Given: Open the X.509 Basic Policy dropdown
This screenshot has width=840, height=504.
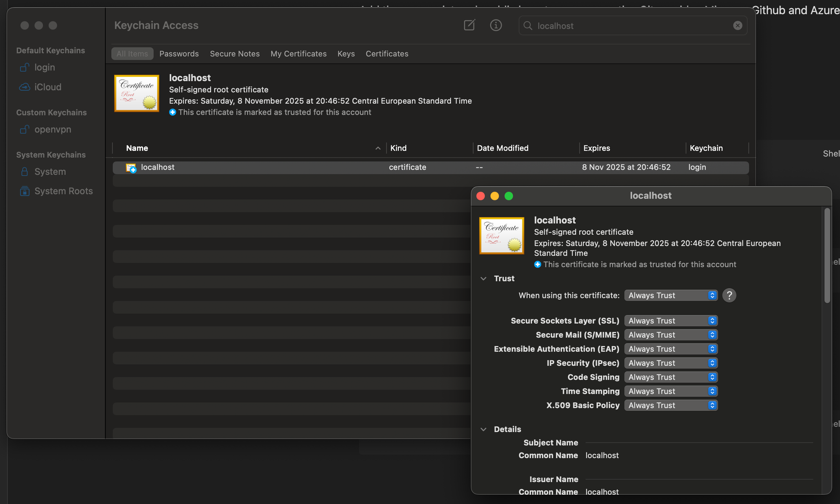Looking at the screenshot, I should (671, 405).
